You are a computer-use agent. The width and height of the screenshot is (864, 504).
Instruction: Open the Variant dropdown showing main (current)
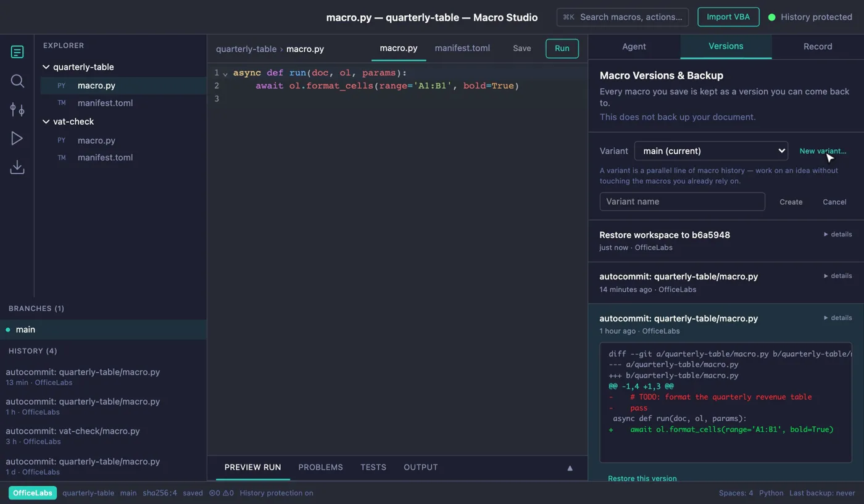coord(712,151)
